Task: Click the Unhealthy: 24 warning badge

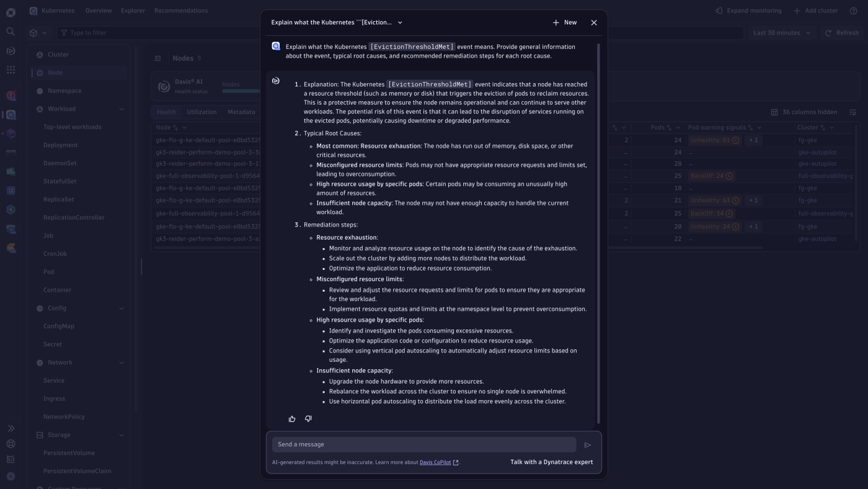Action: click(x=715, y=227)
